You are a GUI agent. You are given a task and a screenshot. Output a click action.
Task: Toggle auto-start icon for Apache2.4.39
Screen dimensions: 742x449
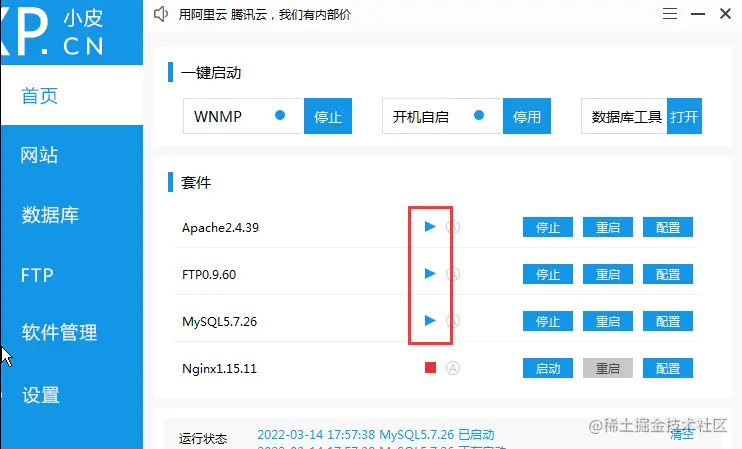453,227
